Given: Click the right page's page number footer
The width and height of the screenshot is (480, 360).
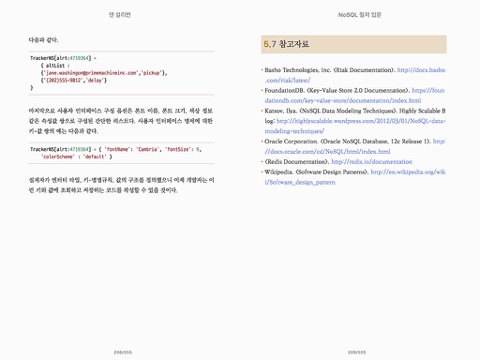Looking at the screenshot, I should click(357, 352).
